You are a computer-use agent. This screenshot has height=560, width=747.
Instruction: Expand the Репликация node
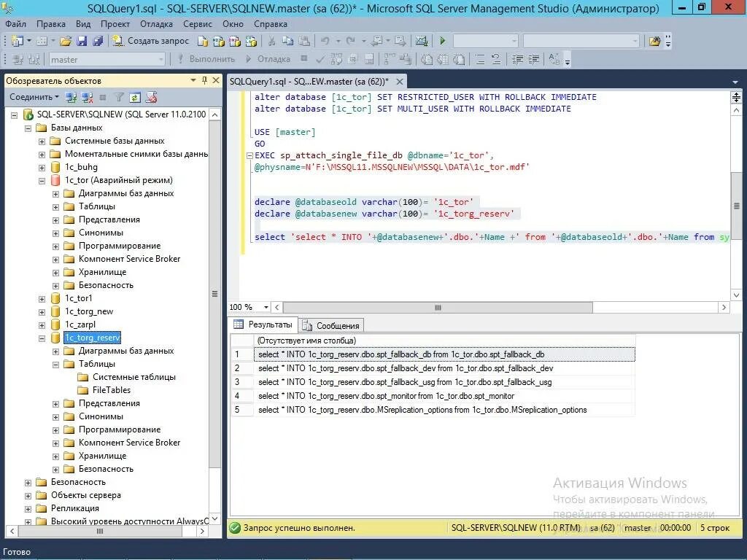[x=28, y=509]
